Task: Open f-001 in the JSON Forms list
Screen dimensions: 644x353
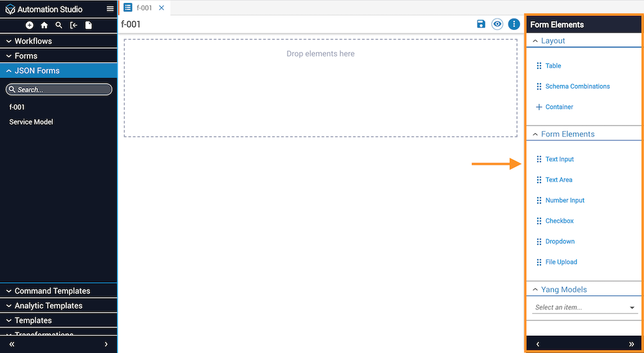Action: (17, 107)
